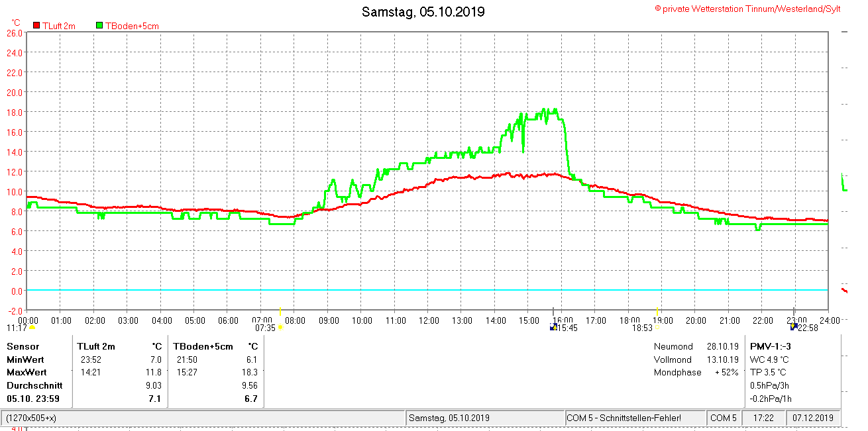This screenshot has width=868, height=431.
Task: Click the sunrise marker at 07:35
Action: click(280, 328)
